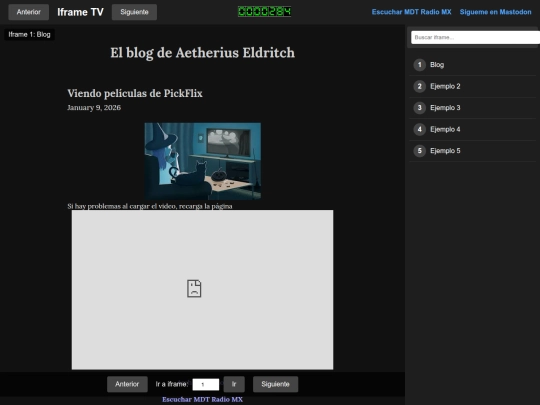Click the Iframe TV title
The height and width of the screenshot is (405, 540).
[x=80, y=12]
